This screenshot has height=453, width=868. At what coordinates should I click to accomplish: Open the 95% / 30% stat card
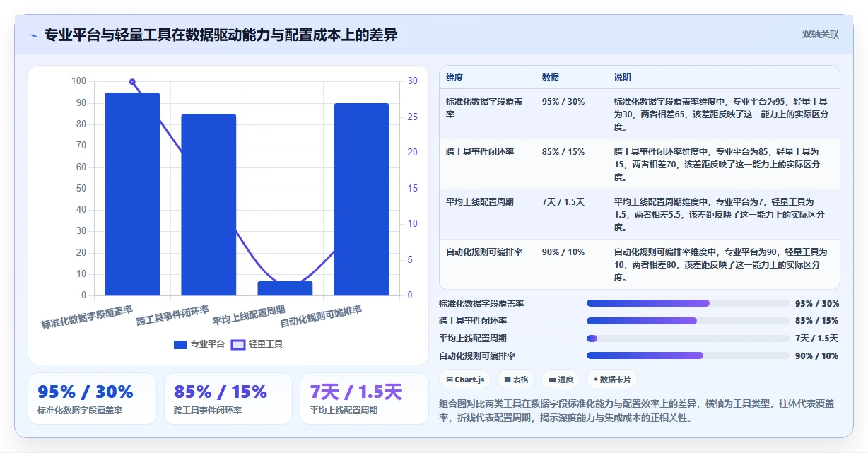[x=92, y=399]
